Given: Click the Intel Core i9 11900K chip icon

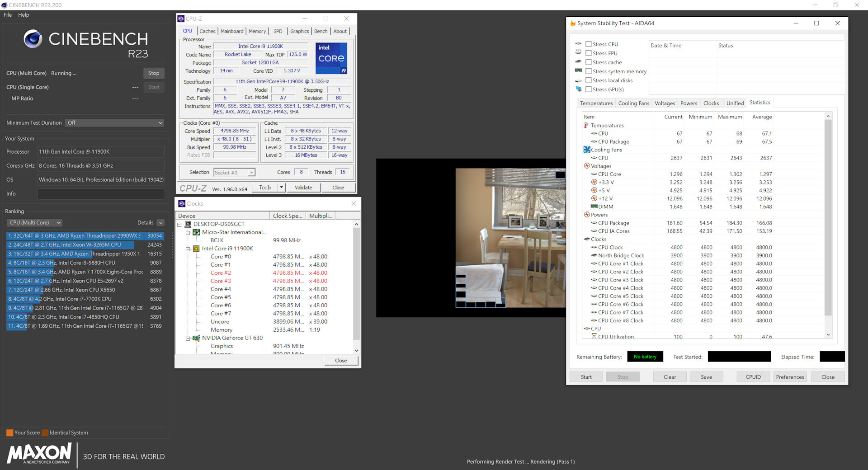Looking at the screenshot, I should [196, 249].
